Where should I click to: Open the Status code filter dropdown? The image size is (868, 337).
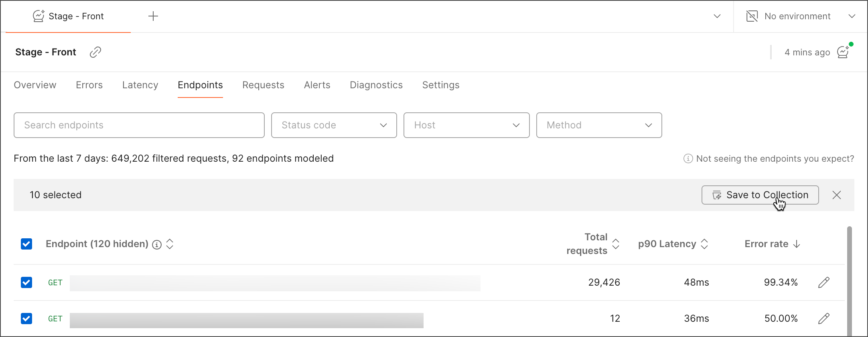pos(334,125)
